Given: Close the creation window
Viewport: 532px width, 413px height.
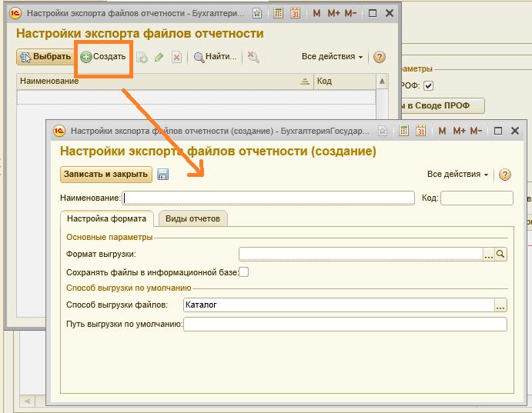Looking at the screenshot, I should (515, 131).
